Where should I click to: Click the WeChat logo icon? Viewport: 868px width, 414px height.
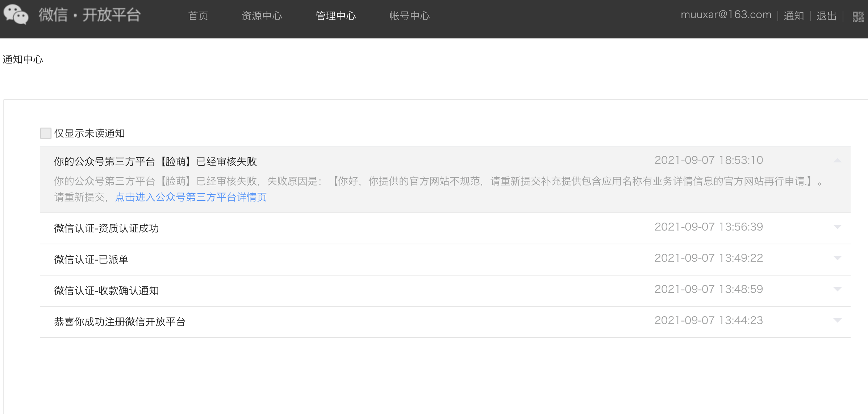(x=16, y=15)
